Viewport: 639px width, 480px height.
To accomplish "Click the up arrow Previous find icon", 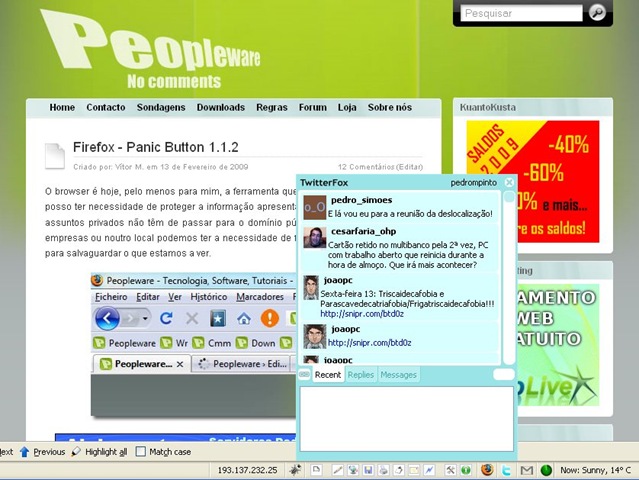I will pos(24,451).
